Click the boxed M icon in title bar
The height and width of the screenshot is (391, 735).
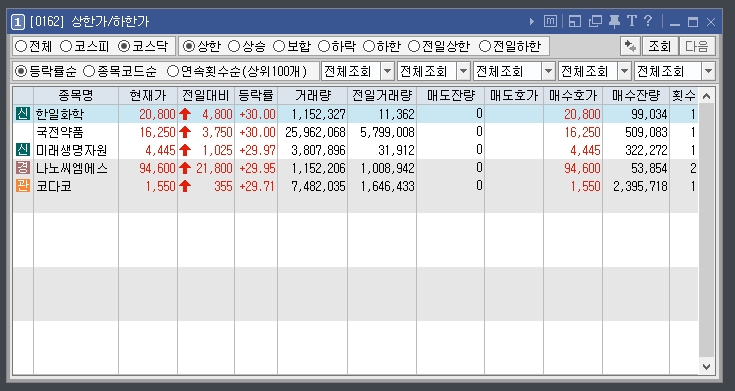point(550,22)
